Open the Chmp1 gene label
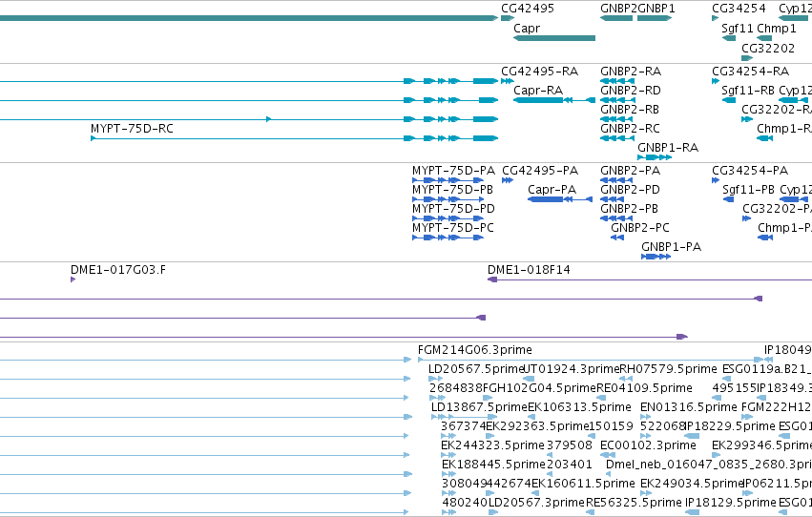 (x=777, y=28)
